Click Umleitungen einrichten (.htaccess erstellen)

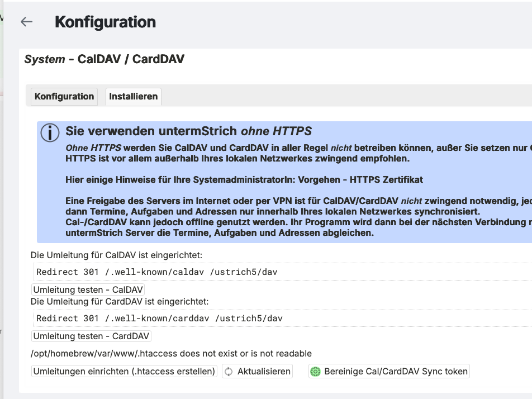124,371
